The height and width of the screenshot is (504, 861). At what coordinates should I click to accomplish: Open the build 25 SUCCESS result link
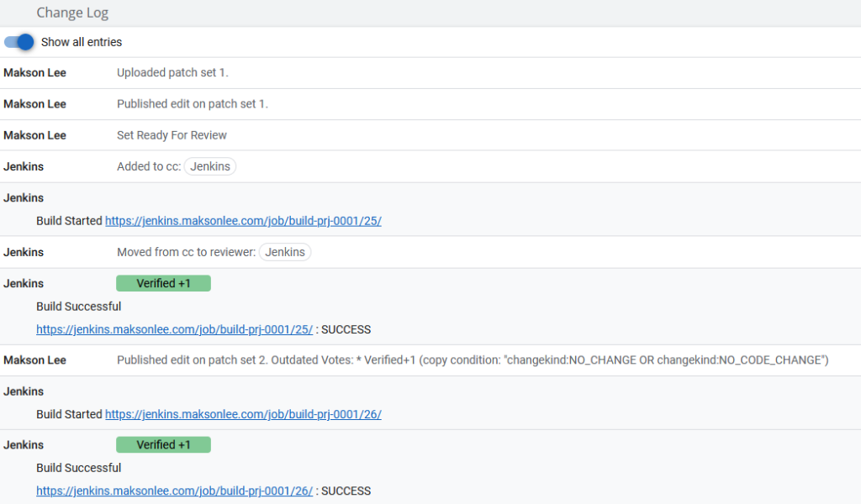(x=175, y=329)
